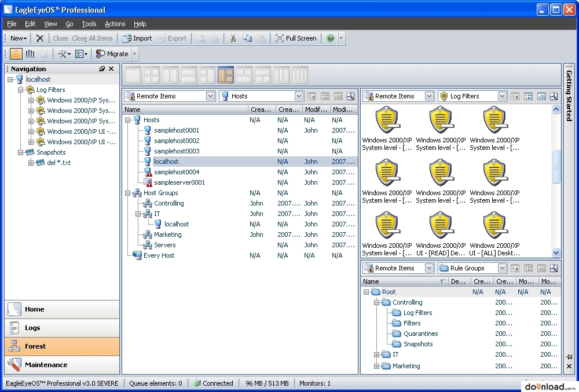This screenshot has width=579, height=392.
Task: Toggle the bar chart view button in the toolbar
Action: pyautogui.click(x=30, y=54)
